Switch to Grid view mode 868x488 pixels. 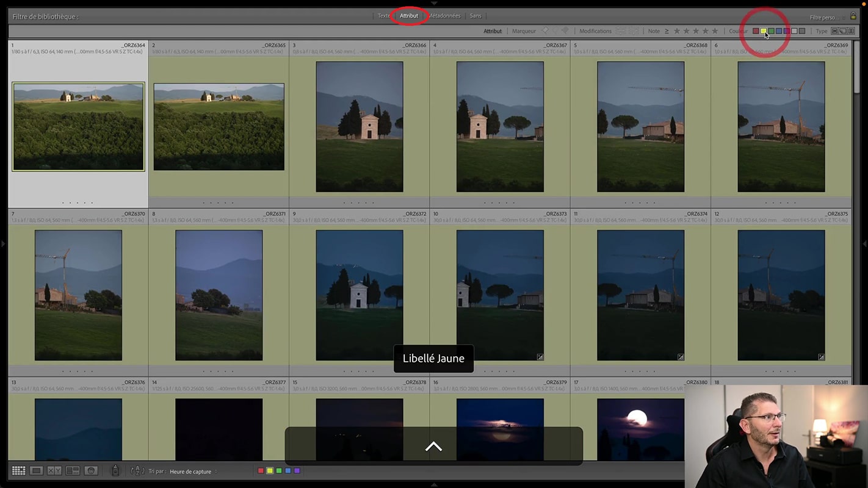pos(19,470)
